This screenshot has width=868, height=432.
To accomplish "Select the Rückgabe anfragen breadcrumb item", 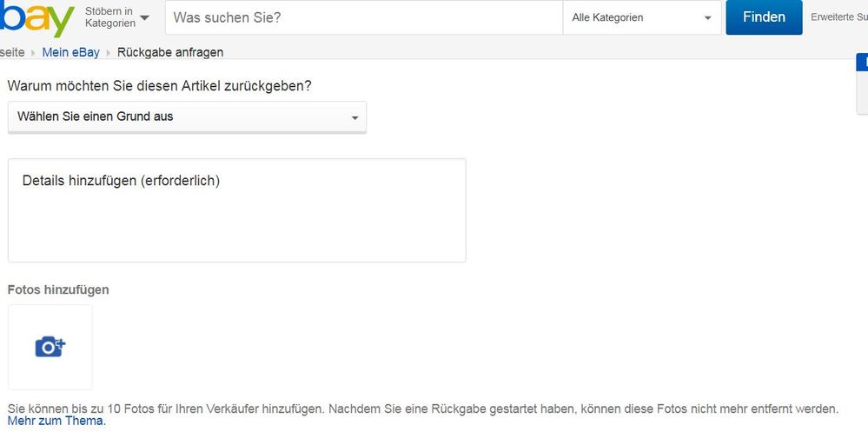I will [x=170, y=52].
